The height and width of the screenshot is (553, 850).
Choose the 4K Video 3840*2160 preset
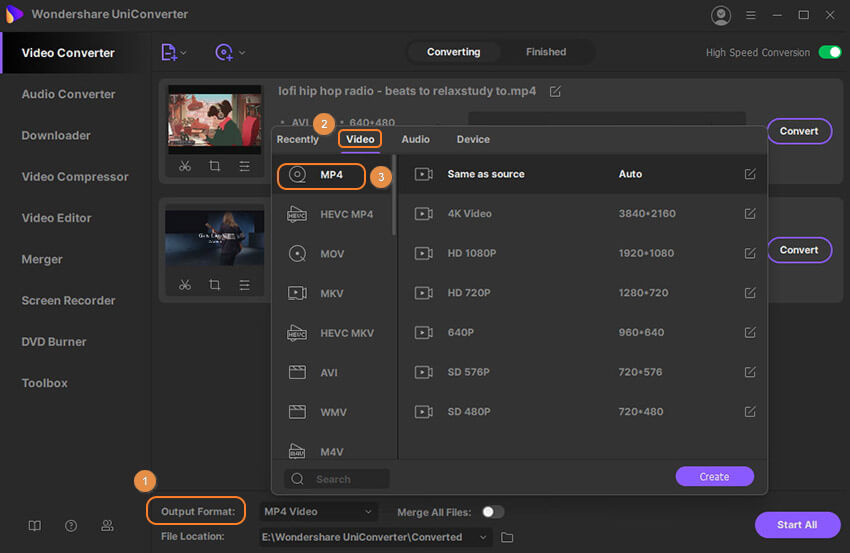coord(582,214)
